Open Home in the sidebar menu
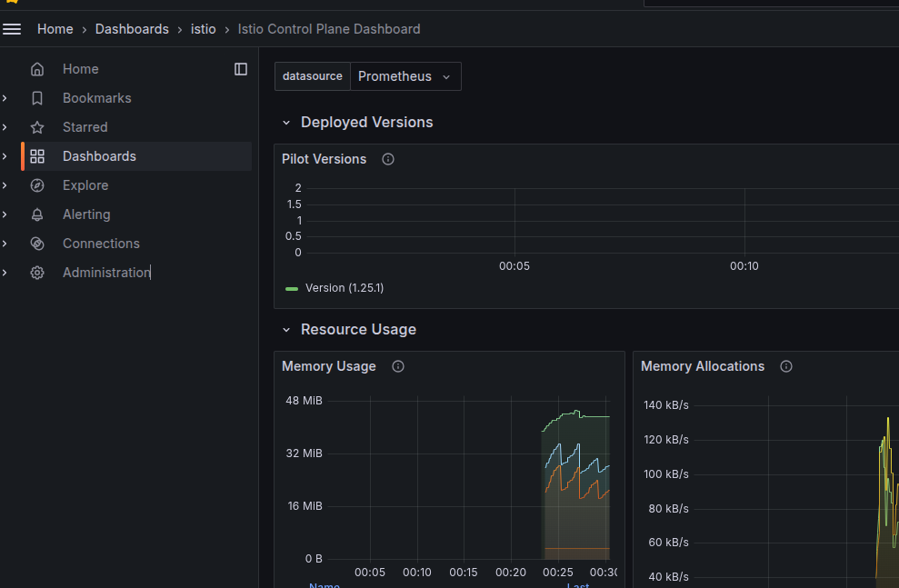 (x=80, y=69)
